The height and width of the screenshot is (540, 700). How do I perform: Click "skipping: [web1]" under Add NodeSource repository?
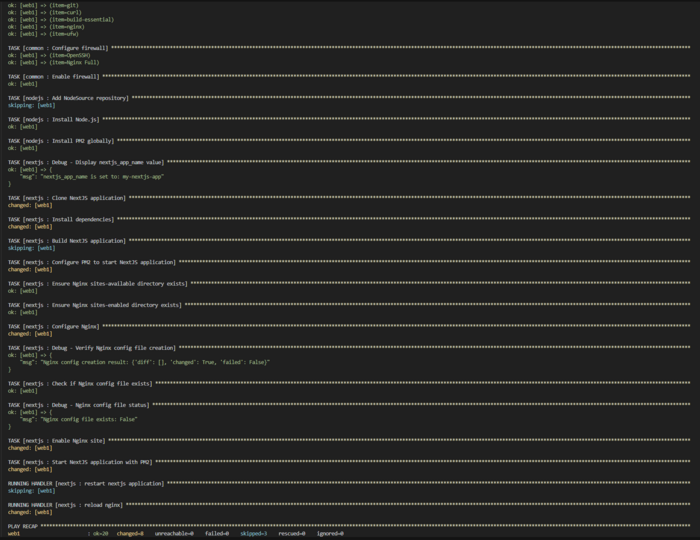(32, 105)
